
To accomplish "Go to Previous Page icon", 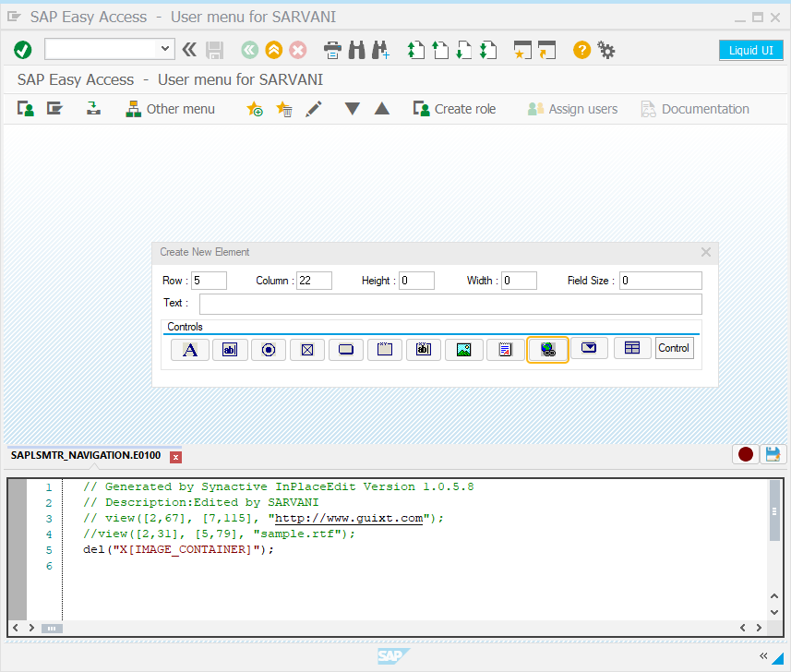I will click(x=440, y=50).
